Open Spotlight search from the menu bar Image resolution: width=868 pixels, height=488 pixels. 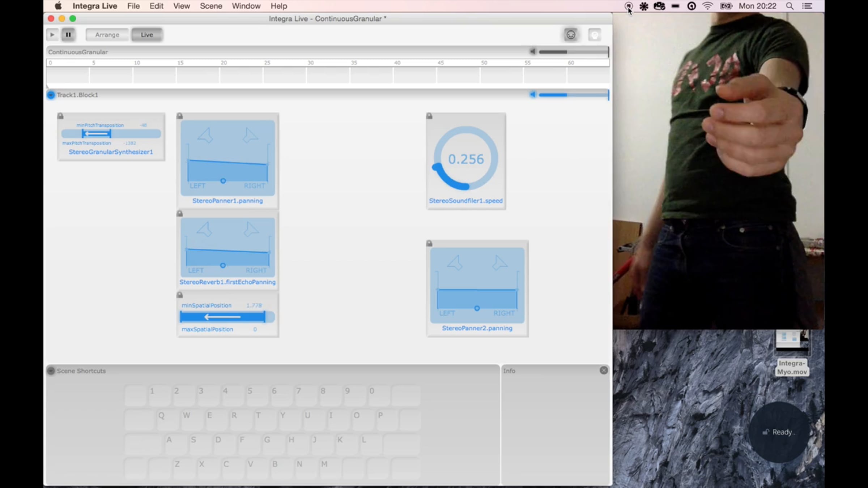click(x=790, y=6)
